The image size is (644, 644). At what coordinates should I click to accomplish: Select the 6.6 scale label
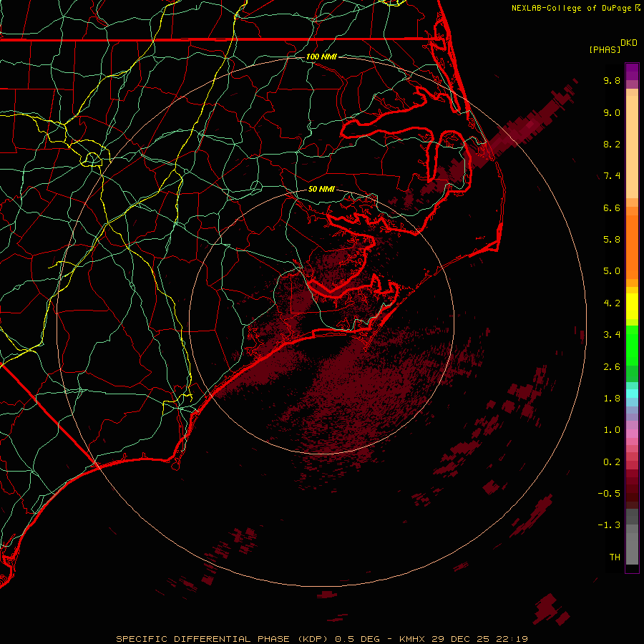[612, 208]
